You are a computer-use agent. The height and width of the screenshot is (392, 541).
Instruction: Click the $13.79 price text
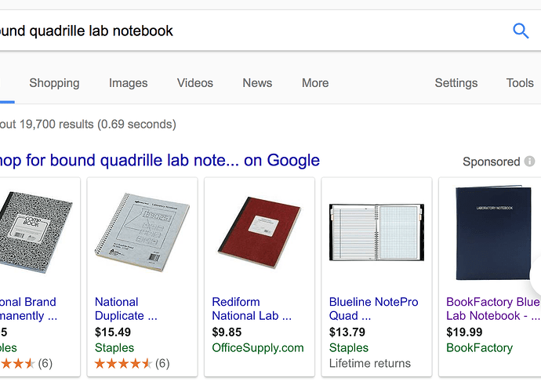pyautogui.click(x=347, y=332)
